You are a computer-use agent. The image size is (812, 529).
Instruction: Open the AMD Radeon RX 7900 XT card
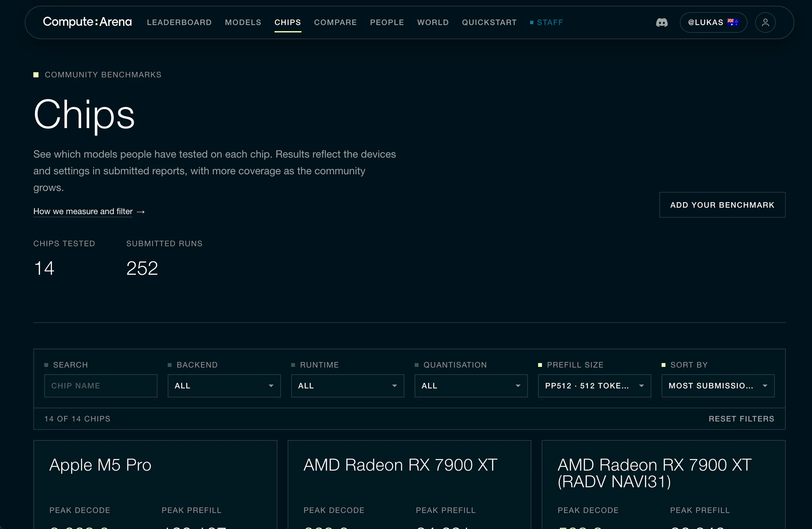pyautogui.click(x=410, y=485)
